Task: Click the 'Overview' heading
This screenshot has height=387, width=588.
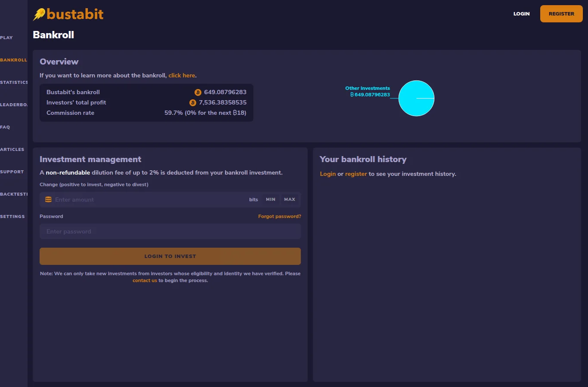Action: 59,62
